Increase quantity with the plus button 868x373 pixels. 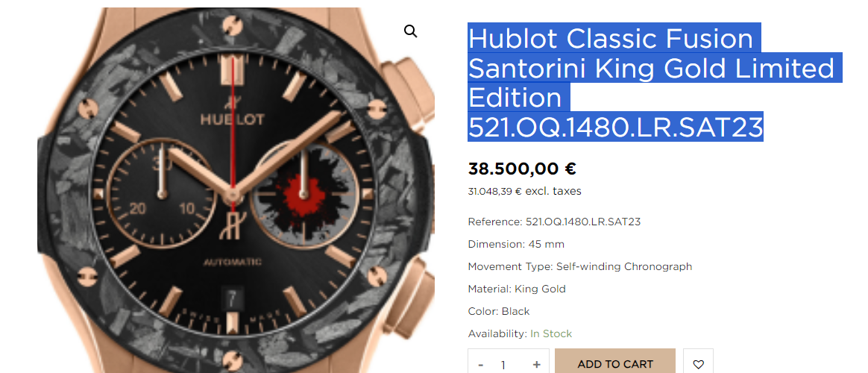pos(536,365)
